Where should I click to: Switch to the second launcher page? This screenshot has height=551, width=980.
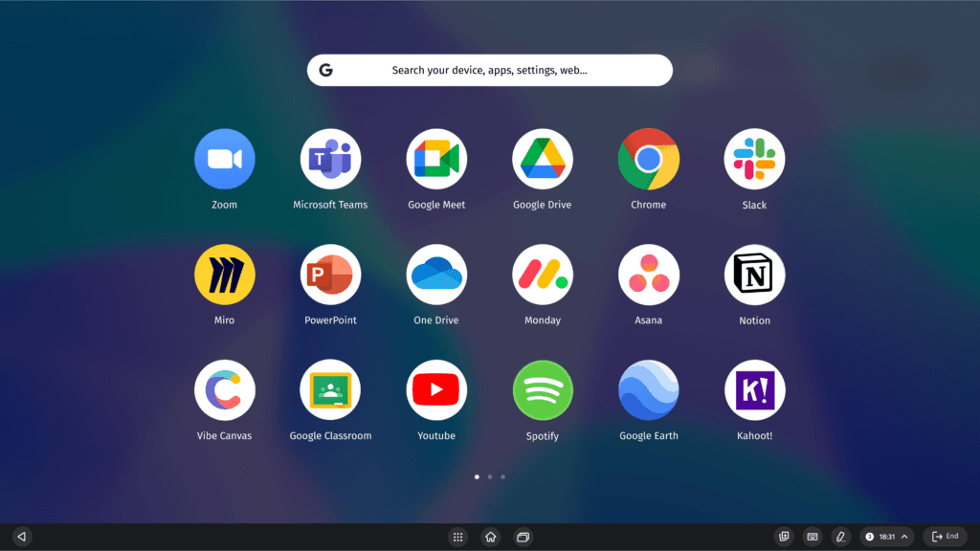(x=489, y=476)
